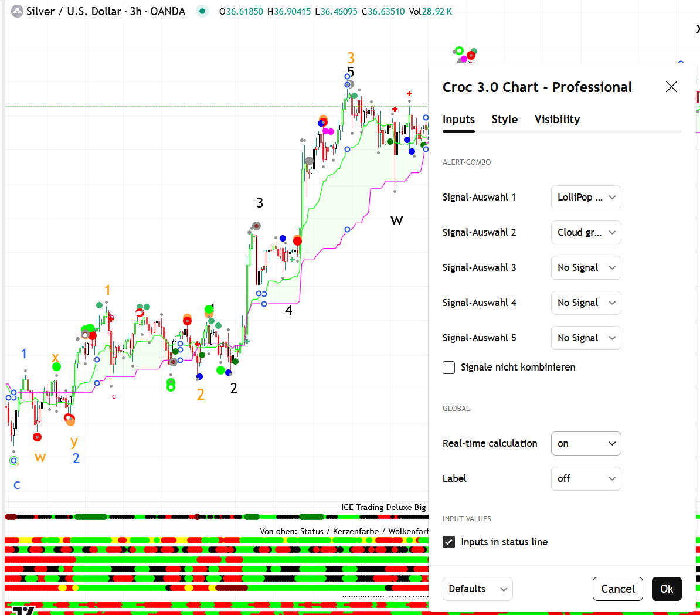Switch to the Style tab
Viewport: 700px width, 615px height.
click(x=504, y=120)
